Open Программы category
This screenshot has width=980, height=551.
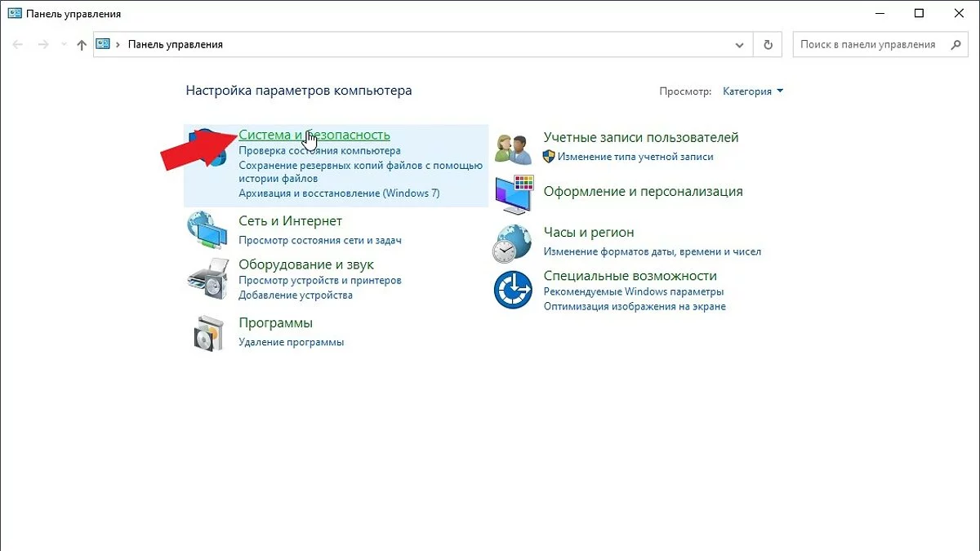[x=275, y=322]
